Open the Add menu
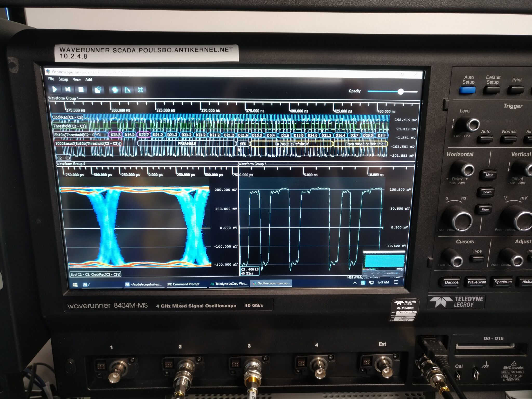 pos(89,79)
